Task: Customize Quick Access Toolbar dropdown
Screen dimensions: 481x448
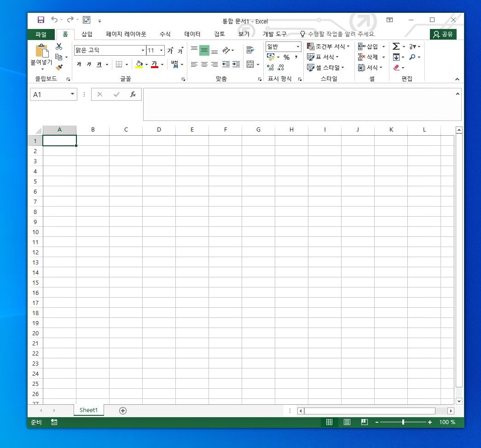Action: pos(100,21)
